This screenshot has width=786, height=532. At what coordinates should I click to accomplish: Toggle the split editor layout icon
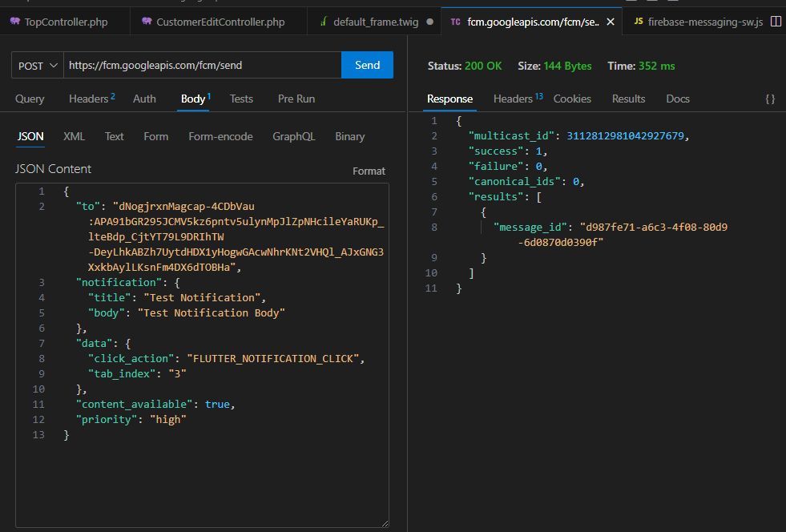tap(776, 22)
